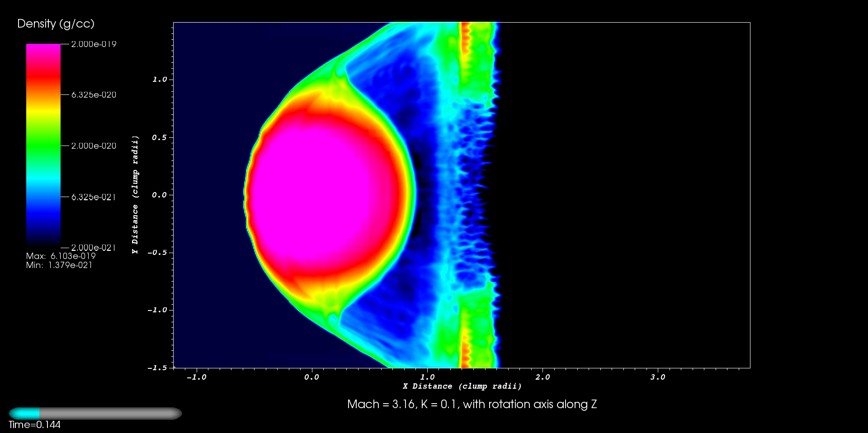Image resolution: width=868 pixels, height=433 pixels.
Task: Click the y-axis tick label -1.0
Action: click(157, 310)
